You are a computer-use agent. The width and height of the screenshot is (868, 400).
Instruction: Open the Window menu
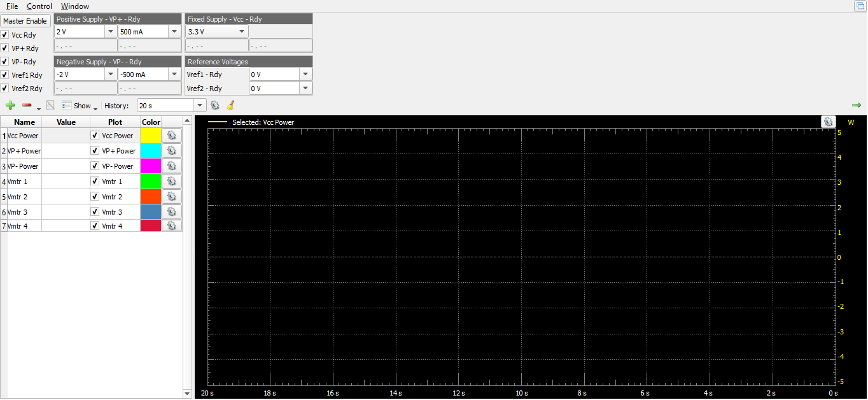tap(75, 6)
